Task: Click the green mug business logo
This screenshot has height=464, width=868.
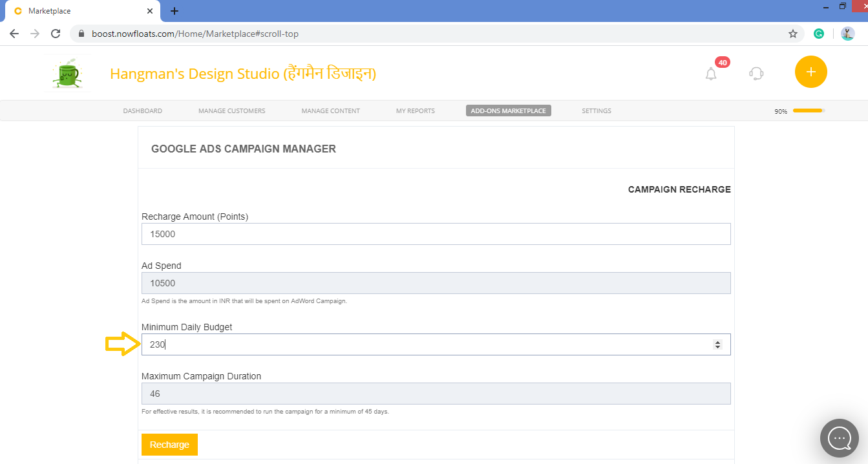Action: [67, 74]
